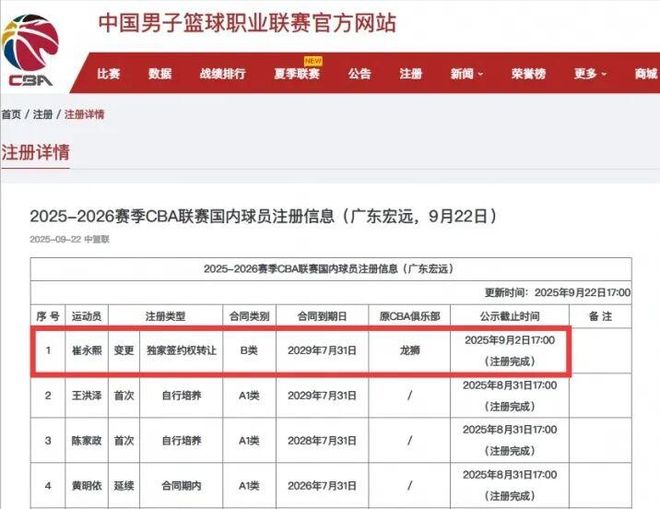The image size is (660, 509).
Task: Open the 夏季联赛 navigation item
Action: click(296, 74)
